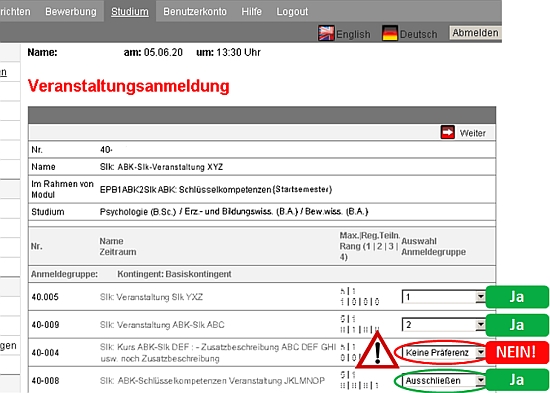Open the priority dropdown showing 2
550x393 pixels.
[443, 325]
